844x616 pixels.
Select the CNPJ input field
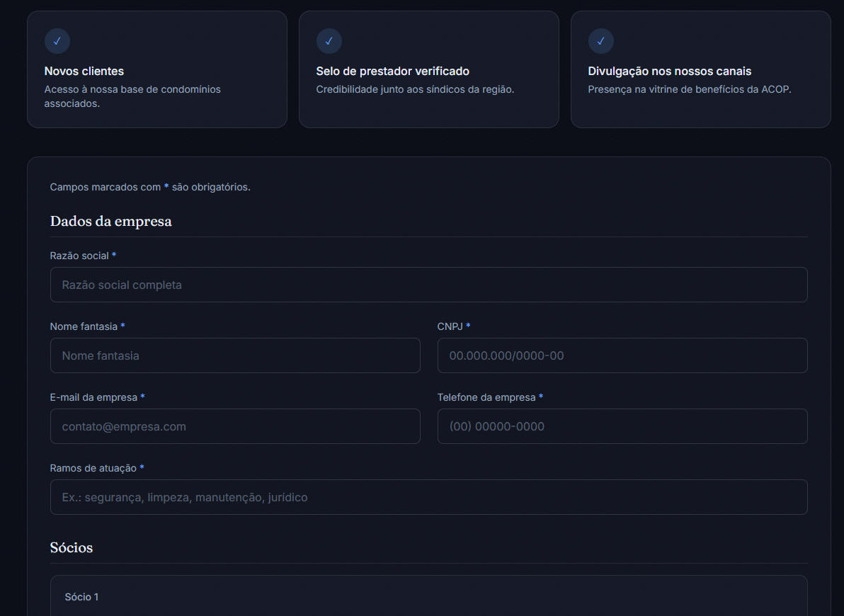622,355
